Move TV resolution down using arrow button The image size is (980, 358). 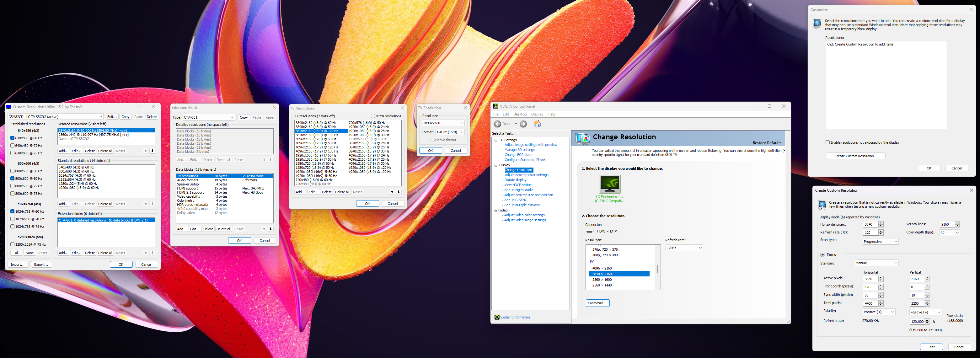(399, 192)
